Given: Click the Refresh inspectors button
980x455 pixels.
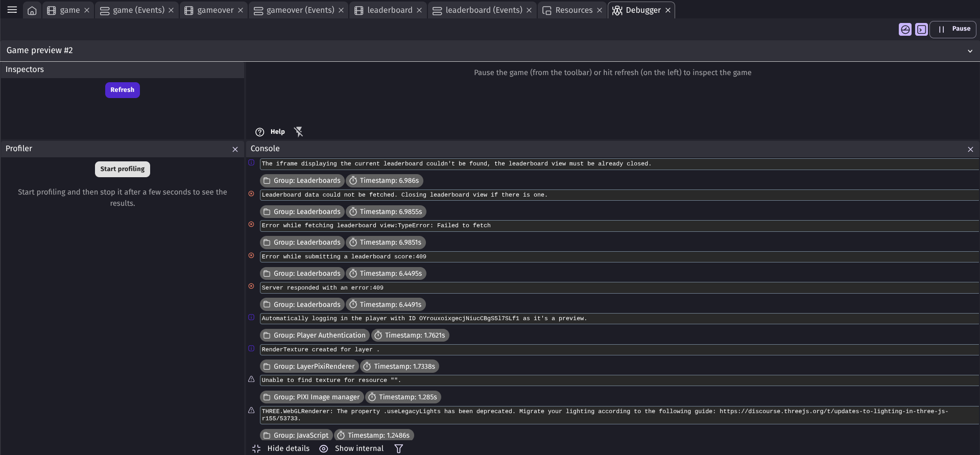Looking at the screenshot, I should pyautogui.click(x=123, y=90).
